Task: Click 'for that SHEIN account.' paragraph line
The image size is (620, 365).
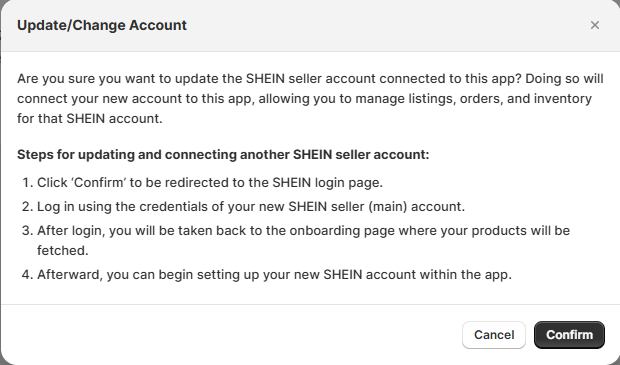Action: 90,119
